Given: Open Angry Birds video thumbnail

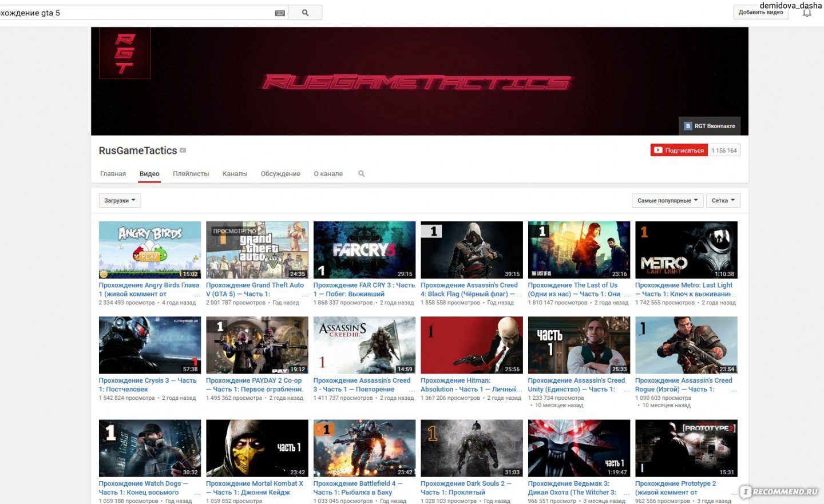Looking at the screenshot, I should click(x=150, y=250).
